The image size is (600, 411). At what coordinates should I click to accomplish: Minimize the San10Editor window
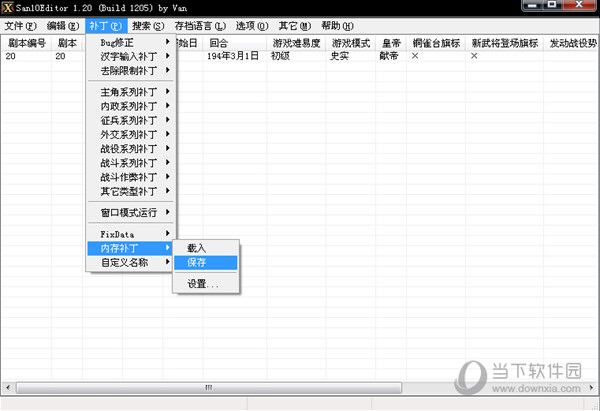coord(532,5)
